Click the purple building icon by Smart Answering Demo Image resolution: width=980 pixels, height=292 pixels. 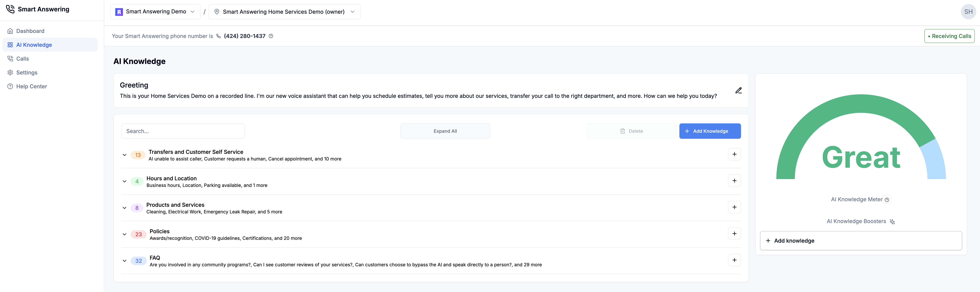(x=119, y=12)
